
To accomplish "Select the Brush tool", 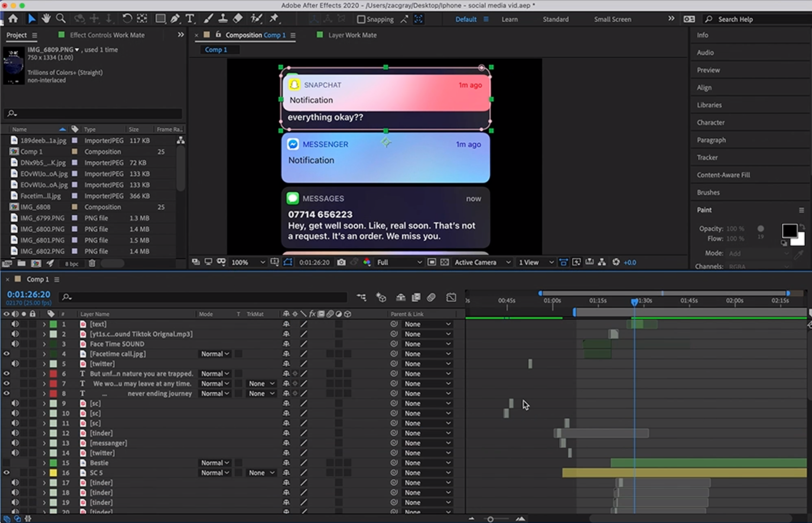I will [208, 19].
